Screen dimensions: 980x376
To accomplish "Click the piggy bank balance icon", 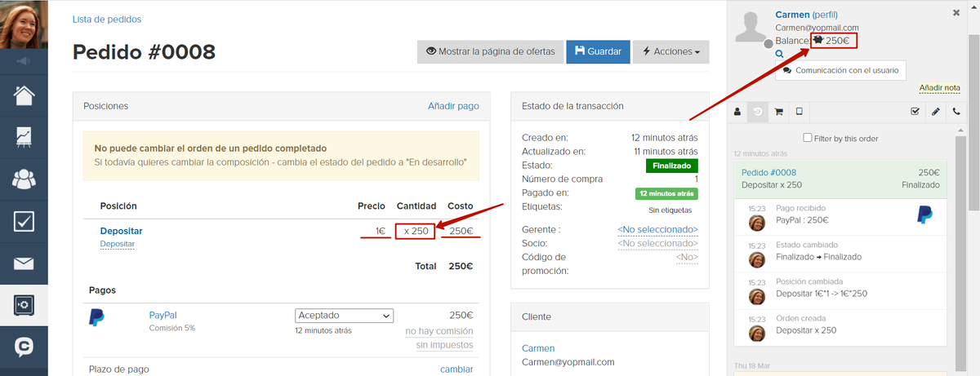I will coord(817,39).
